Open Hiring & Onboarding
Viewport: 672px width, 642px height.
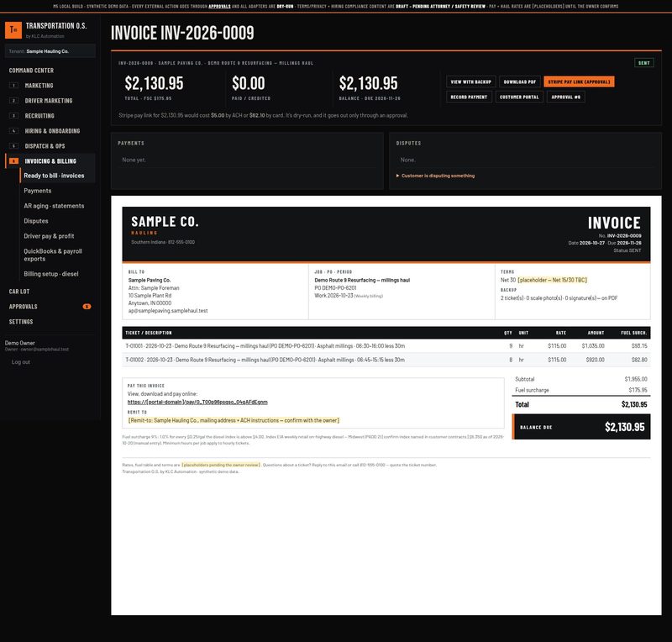point(52,131)
